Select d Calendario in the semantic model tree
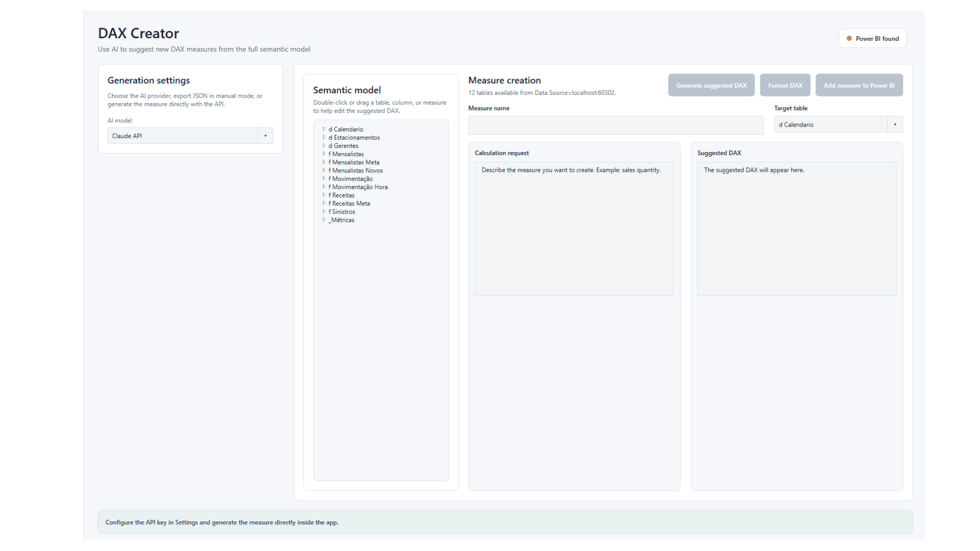This screenshot has width=980, height=551. pyautogui.click(x=346, y=130)
